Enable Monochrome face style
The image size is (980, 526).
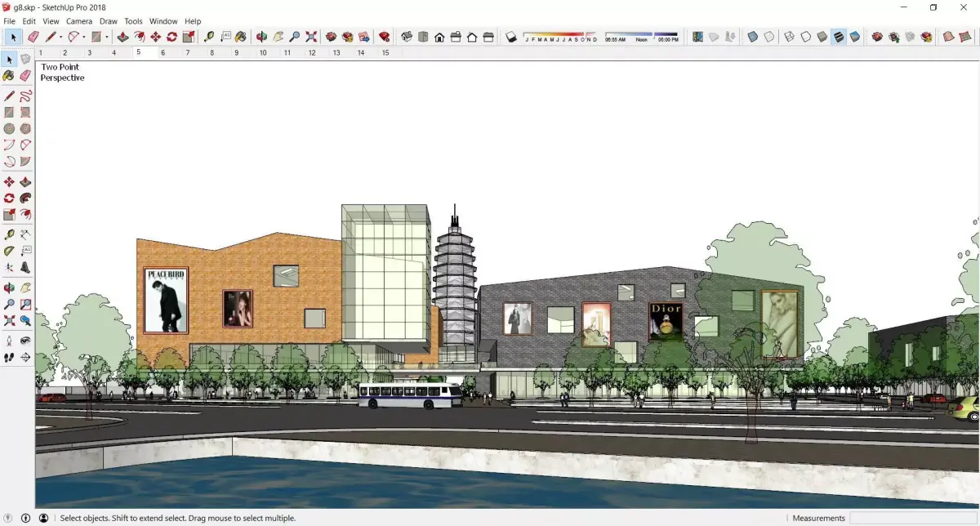tap(854, 37)
